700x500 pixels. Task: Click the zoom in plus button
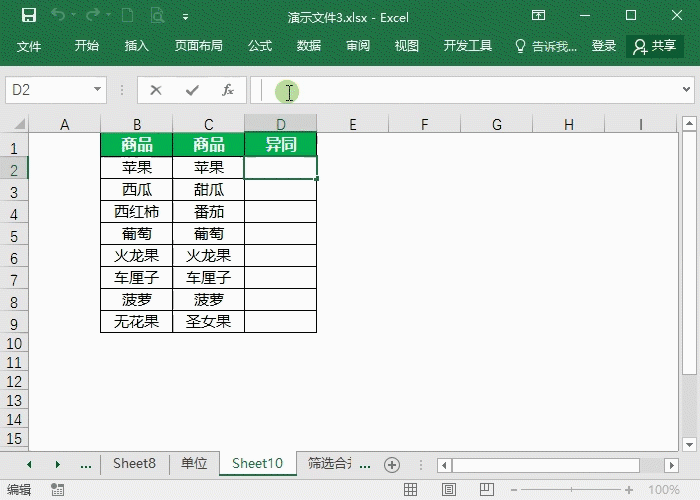629,490
